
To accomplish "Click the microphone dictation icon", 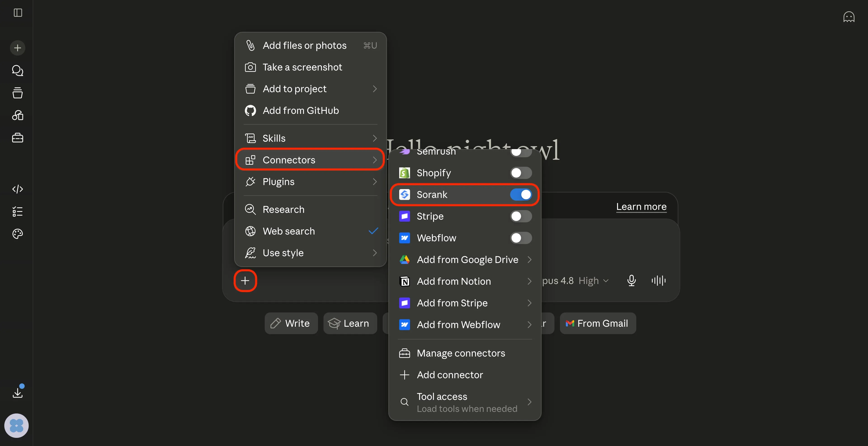I will 632,281.
